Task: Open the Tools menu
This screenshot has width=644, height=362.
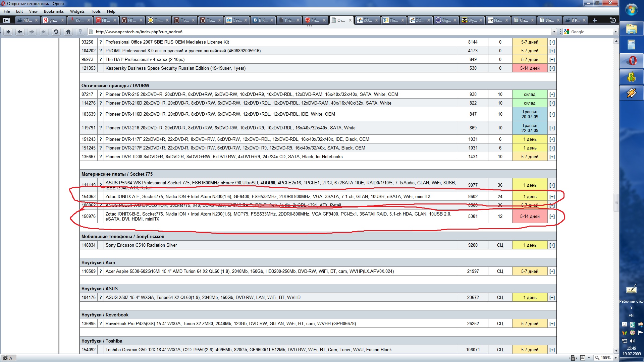Action: (96, 11)
